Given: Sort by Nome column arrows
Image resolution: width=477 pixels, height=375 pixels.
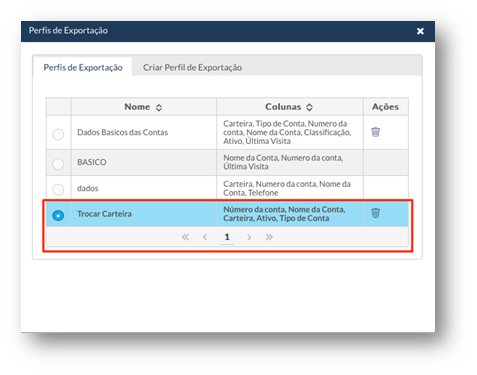Looking at the screenshot, I should pyautogui.click(x=159, y=107).
